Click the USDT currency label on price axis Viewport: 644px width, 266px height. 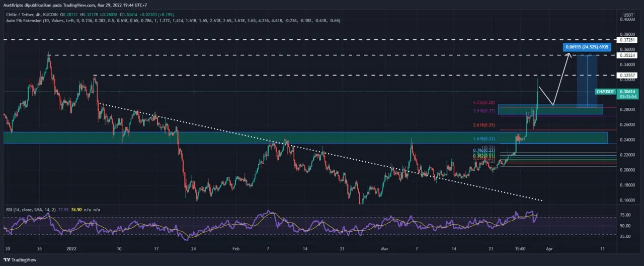point(628,15)
